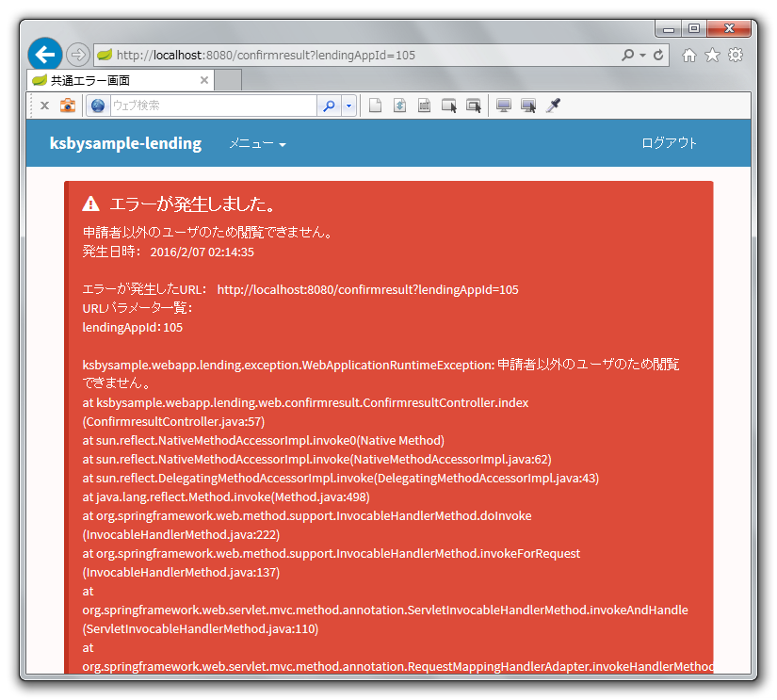Maximize the browser window
Viewport: 777px width, 700px height.
pos(694,29)
